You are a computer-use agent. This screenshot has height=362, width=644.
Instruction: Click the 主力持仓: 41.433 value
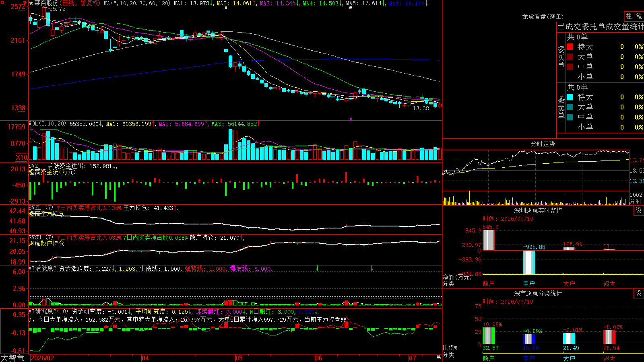pyautogui.click(x=148, y=208)
